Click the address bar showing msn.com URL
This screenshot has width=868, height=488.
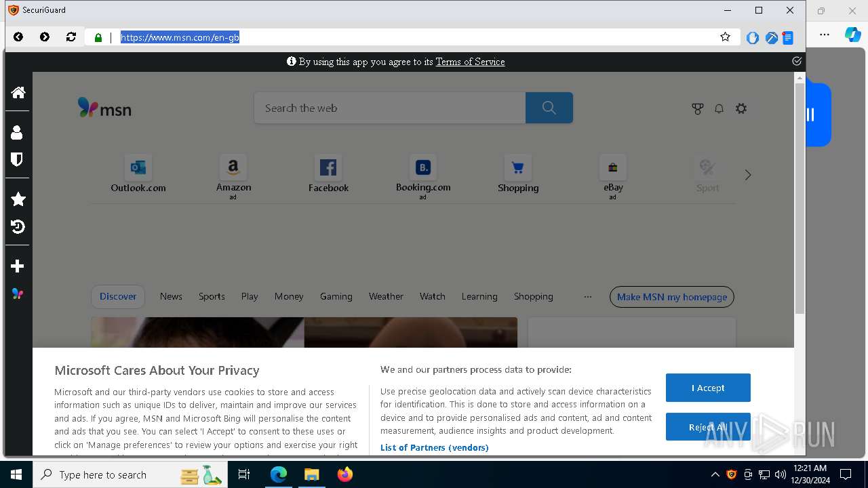point(414,37)
